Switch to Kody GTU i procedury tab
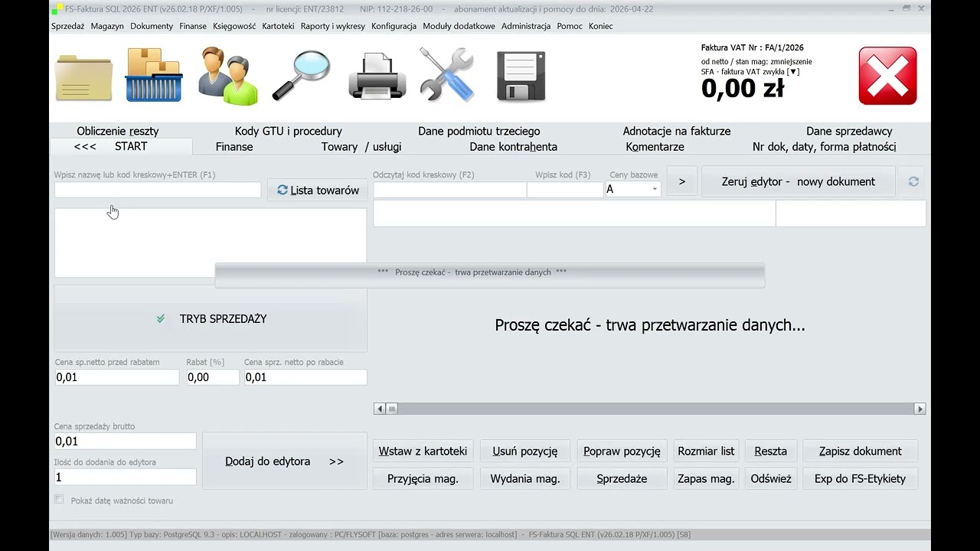The height and width of the screenshot is (551, 980). click(x=289, y=131)
